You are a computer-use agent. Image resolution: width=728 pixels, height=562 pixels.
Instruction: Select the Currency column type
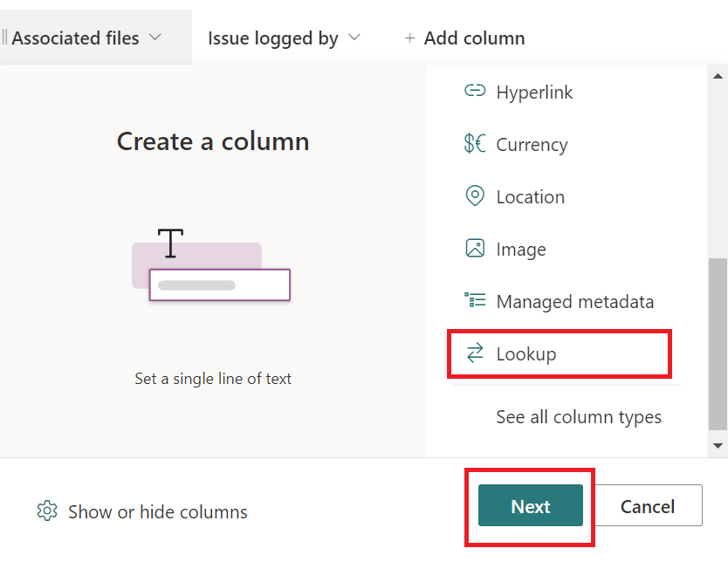(x=532, y=144)
